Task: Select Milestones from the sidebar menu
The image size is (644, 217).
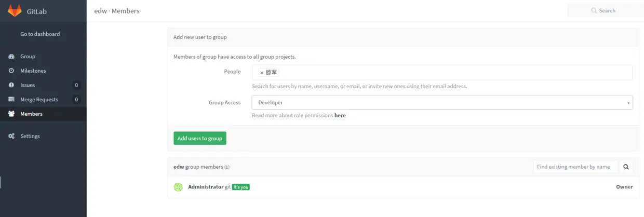Action: point(33,71)
